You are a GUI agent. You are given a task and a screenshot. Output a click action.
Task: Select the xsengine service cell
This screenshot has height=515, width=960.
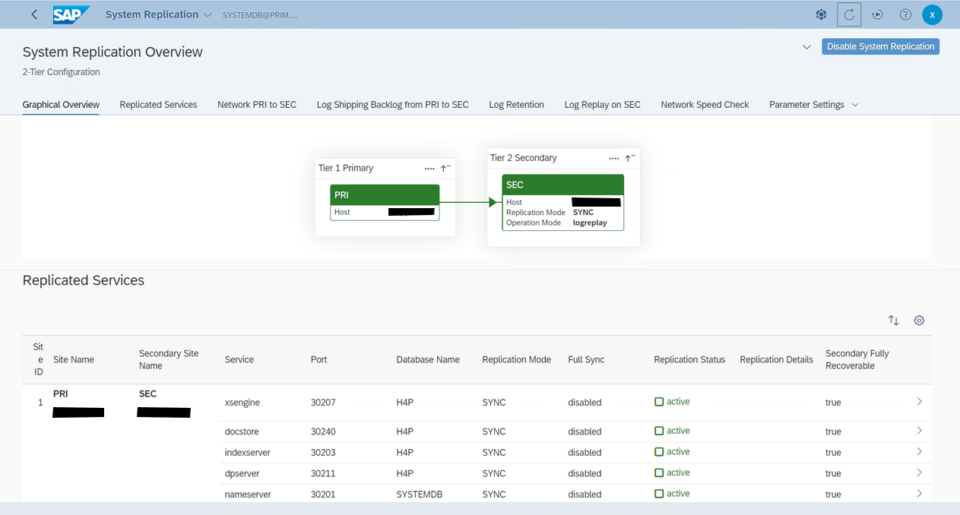(x=242, y=402)
